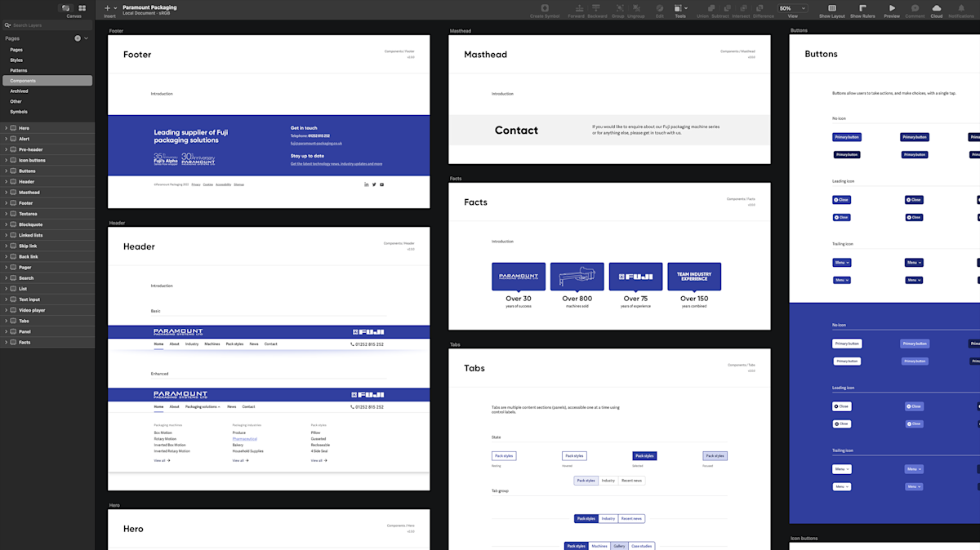Select the Panel layer
This screenshot has height=550, width=980.
click(47, 331)
